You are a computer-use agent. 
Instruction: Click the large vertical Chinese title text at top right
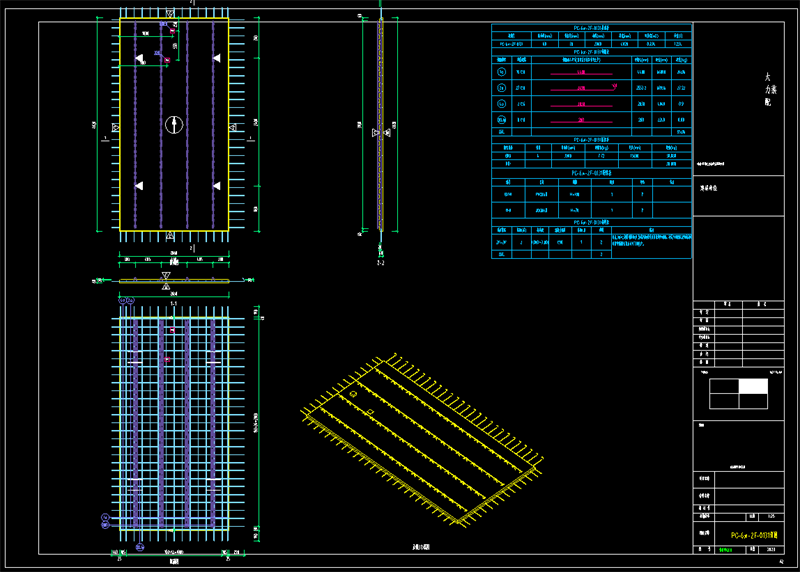770,89
